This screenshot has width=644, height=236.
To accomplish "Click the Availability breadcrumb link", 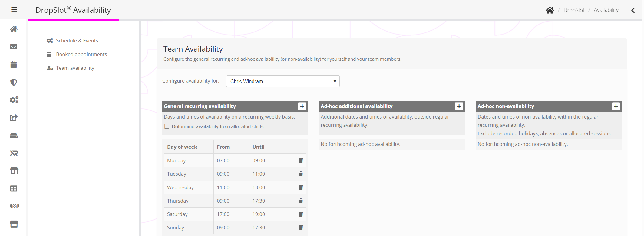I will coord(606,10).
